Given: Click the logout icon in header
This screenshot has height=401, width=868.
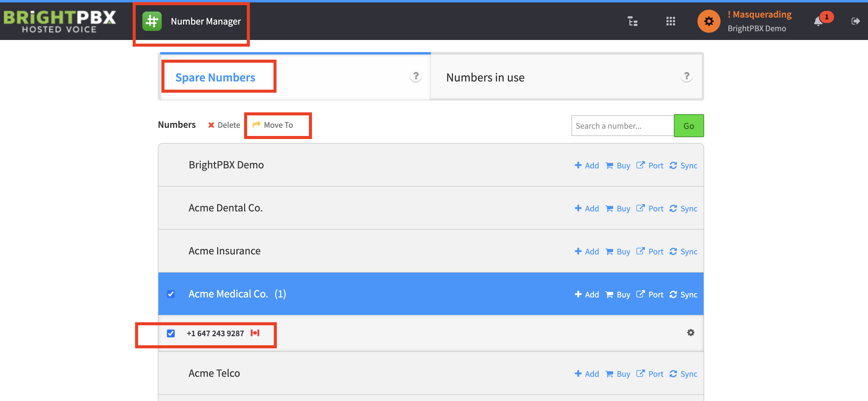Looking at the screenshot, I should [856, 21].
